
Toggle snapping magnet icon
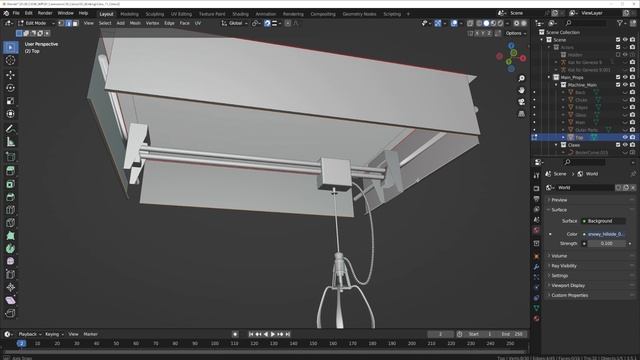pos(267,23)
